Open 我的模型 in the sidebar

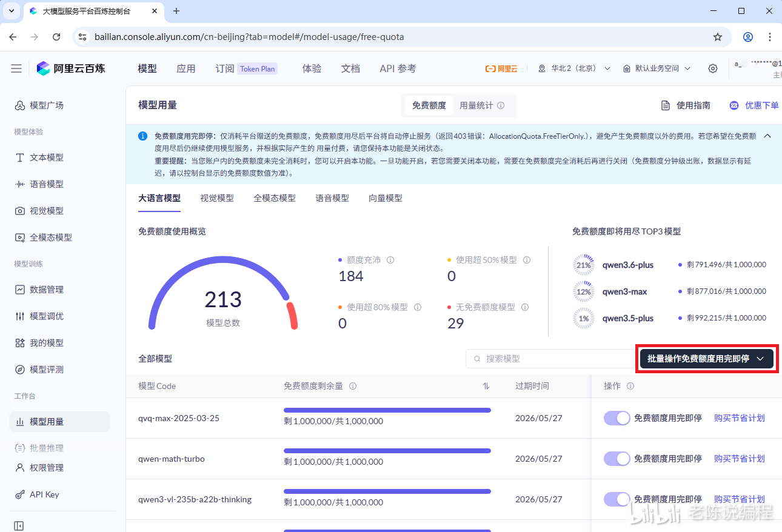point(39,343)
